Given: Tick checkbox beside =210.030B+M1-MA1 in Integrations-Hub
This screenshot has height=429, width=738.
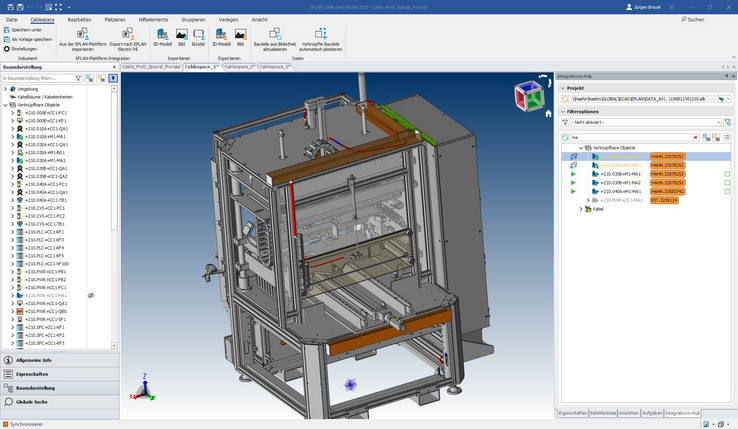Looking at the screenshot, I should [x=727, y=174].
